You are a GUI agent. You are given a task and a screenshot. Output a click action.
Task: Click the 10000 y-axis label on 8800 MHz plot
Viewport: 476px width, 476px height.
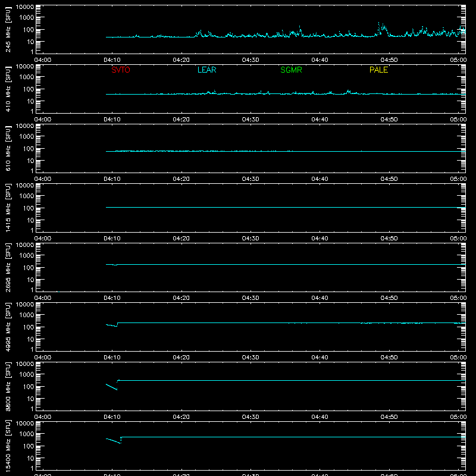[25, 364]
